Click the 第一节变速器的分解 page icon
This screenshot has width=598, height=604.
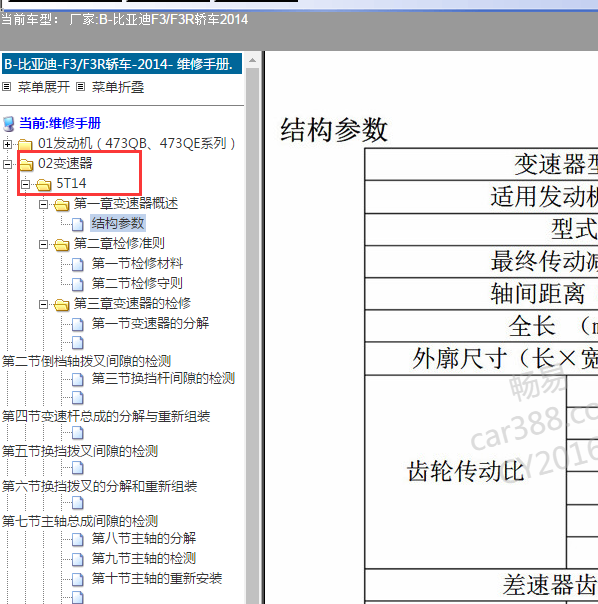[78, 324]
